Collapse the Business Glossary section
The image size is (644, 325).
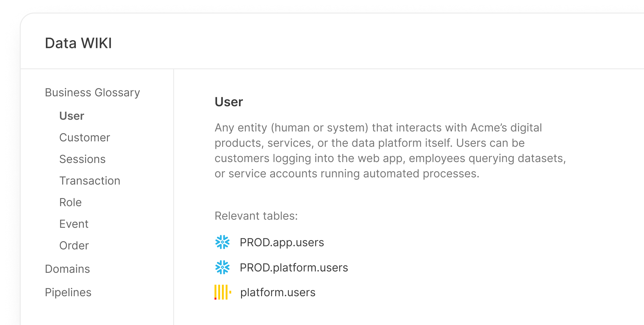92,93
